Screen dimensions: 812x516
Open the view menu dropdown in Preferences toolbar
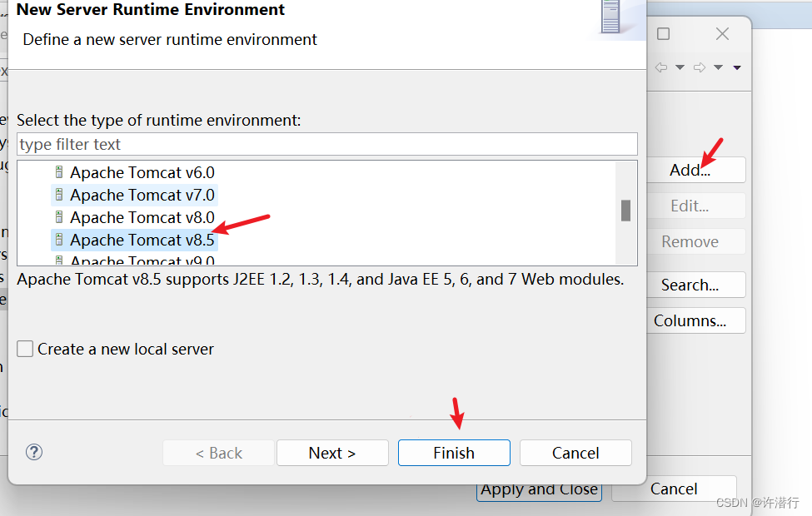(x=737, y=67)
